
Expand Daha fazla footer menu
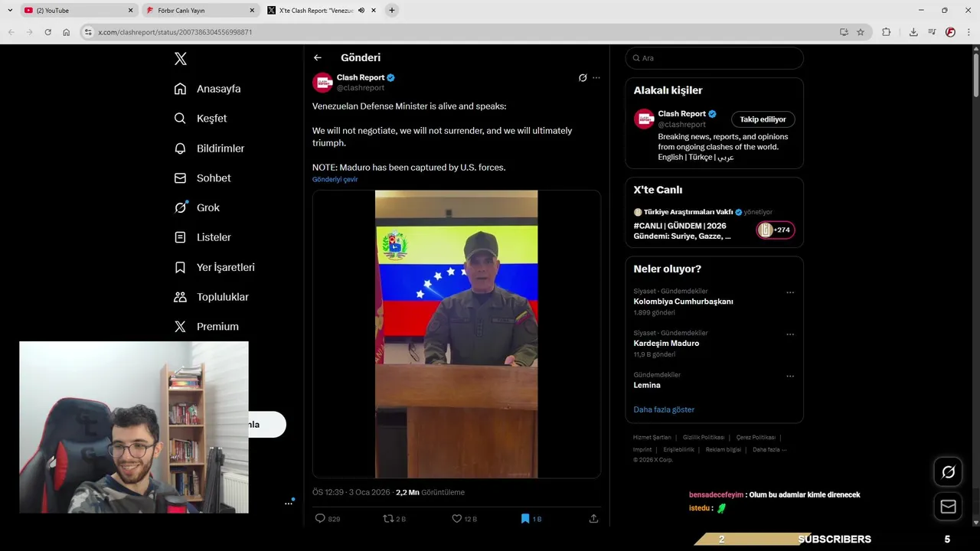pos(769,450)
